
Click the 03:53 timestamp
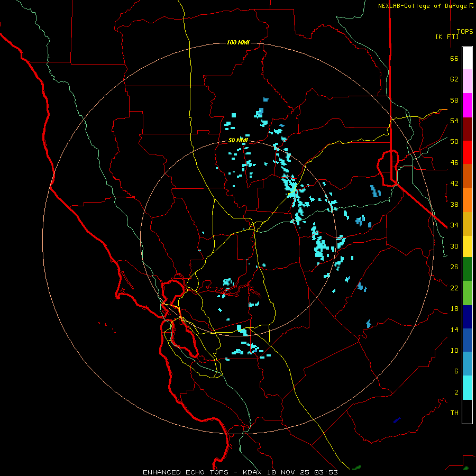[x=326, y=472]
